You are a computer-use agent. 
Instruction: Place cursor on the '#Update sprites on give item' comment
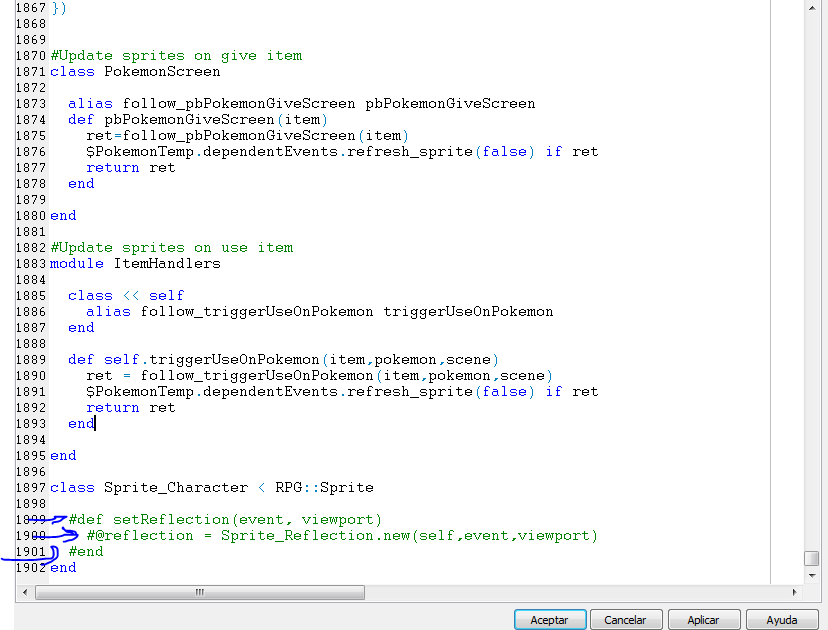click(176, 56)
